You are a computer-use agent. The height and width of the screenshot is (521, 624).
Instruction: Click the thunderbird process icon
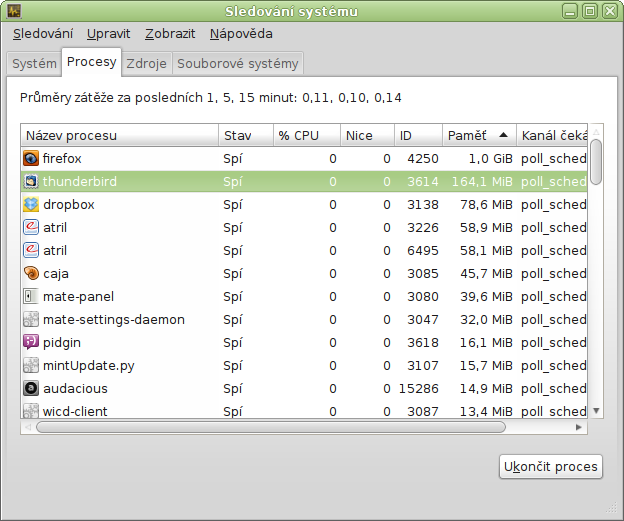coord(31,181)
